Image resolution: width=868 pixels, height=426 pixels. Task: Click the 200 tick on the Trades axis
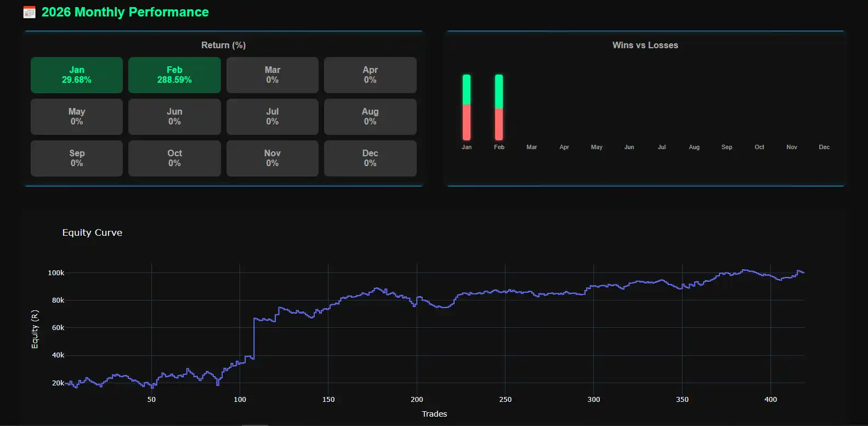417,399
